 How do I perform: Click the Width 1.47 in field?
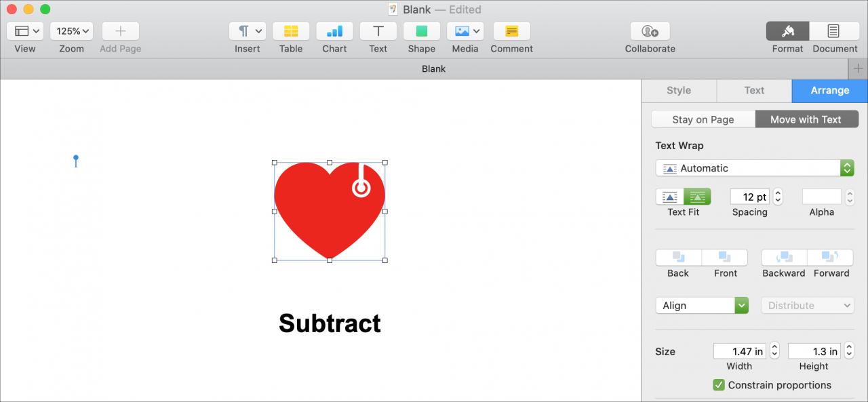click(x=740, y=351)
